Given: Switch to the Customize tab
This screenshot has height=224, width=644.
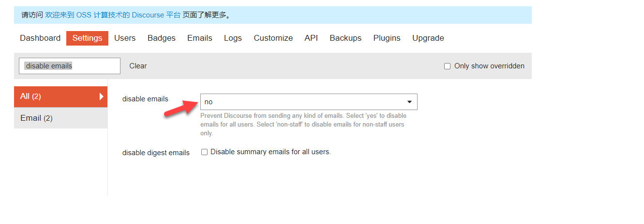Looking at the screenshot, I should pyautogui.click(x=273, y=38).
